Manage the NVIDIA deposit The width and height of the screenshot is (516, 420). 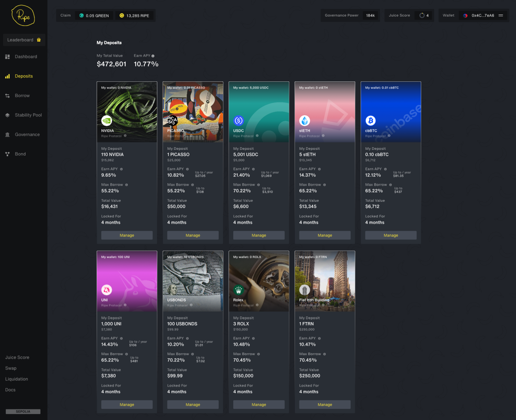127,235
